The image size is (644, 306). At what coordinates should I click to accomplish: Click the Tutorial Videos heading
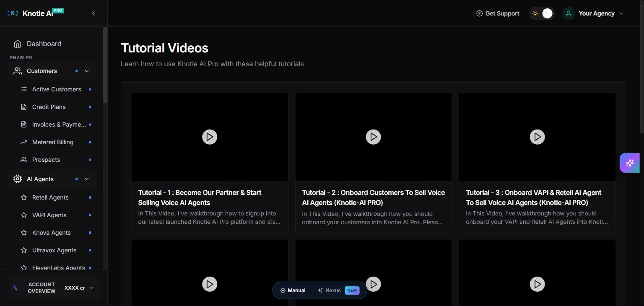pos(164,48)
